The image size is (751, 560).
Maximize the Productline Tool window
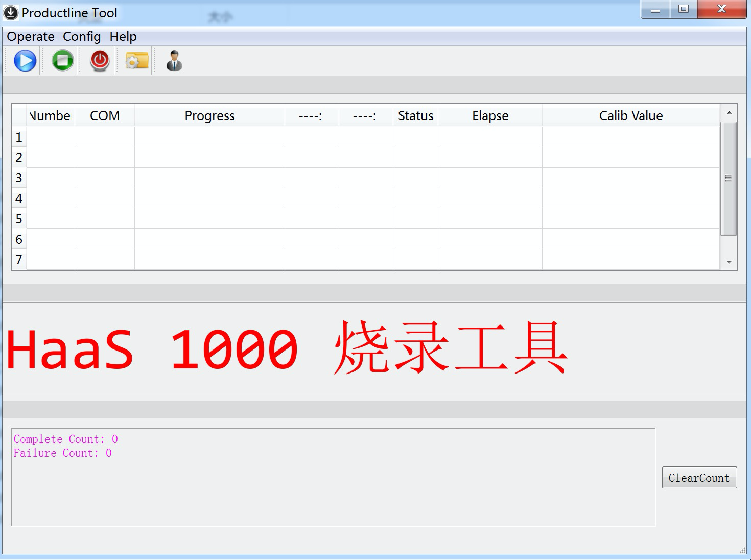[x=684, y=9]
